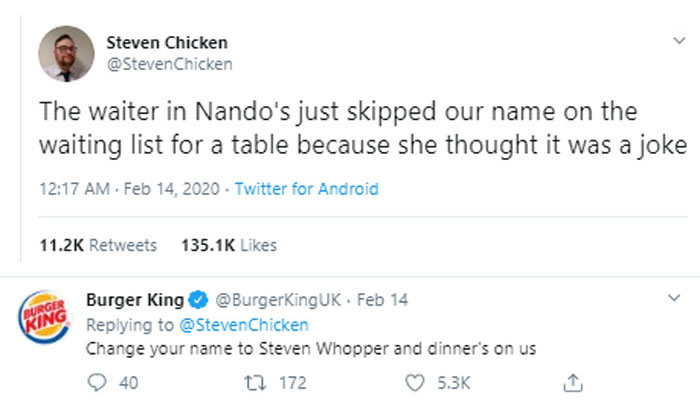
Task: Open Steven Chicken's profile photo
Action: click(x=66, y=53)
